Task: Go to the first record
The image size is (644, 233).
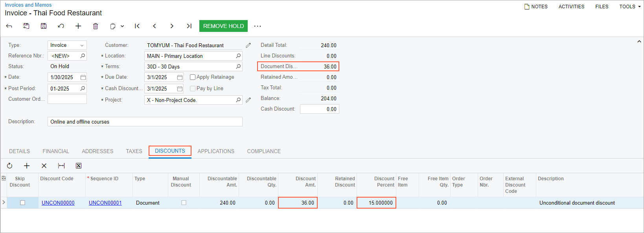Action: [137, 26]
